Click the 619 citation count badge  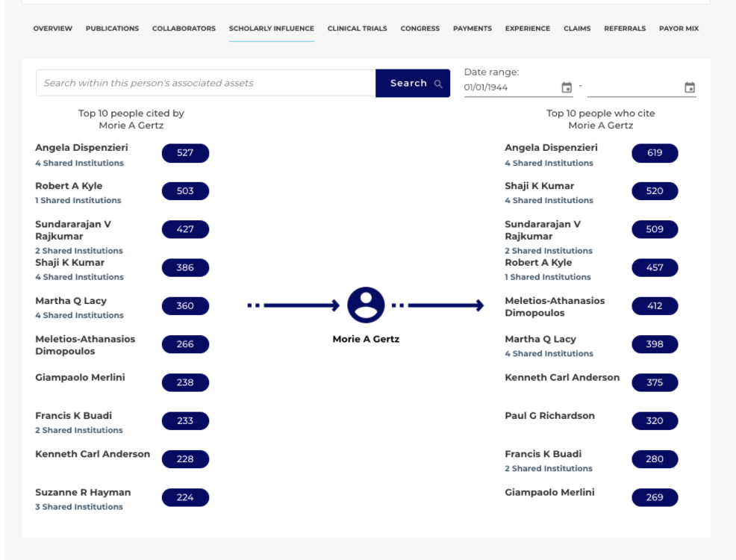click(x=655, y=153)
